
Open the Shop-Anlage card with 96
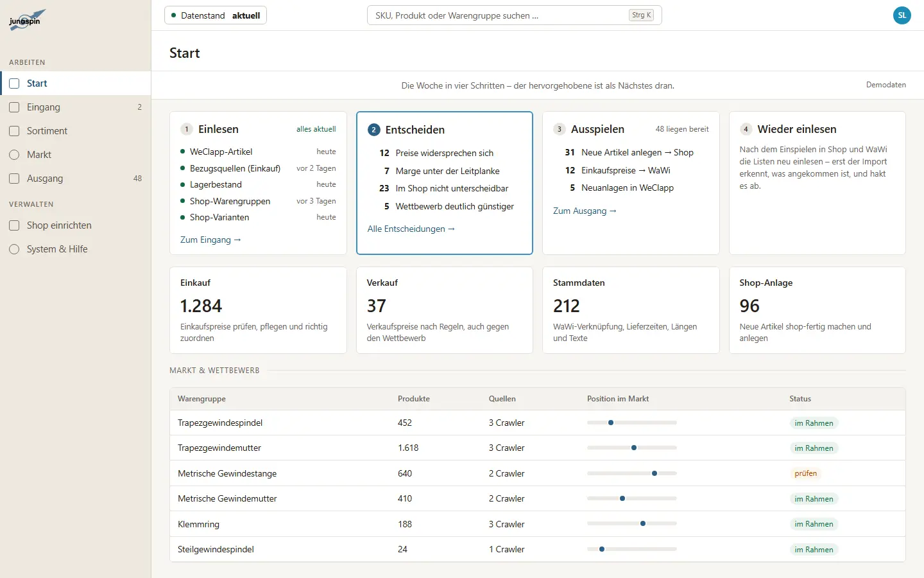point(817,310)
